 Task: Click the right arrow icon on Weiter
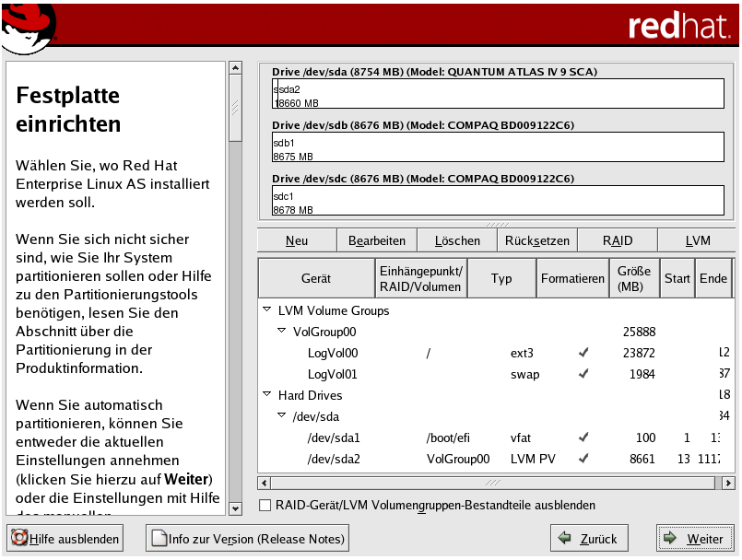coord(672,539)
